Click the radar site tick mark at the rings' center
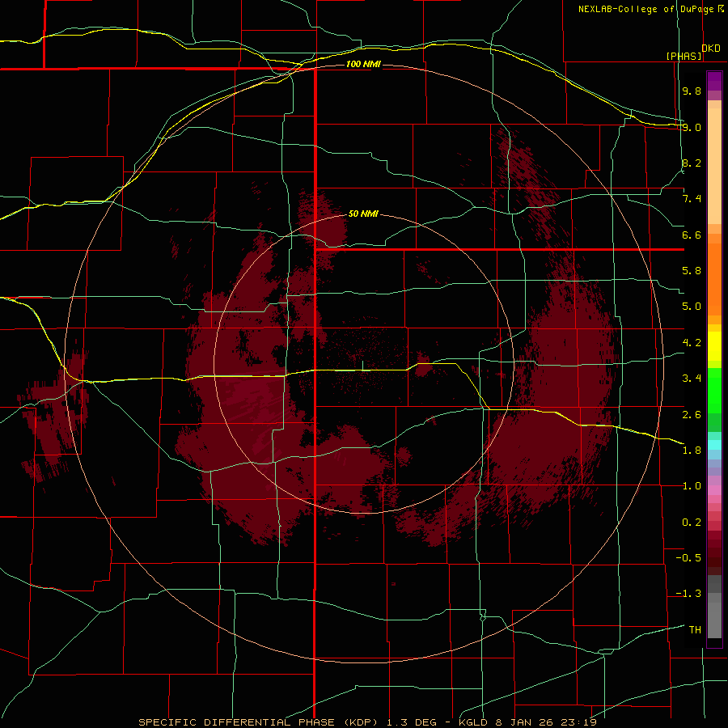 362,366
